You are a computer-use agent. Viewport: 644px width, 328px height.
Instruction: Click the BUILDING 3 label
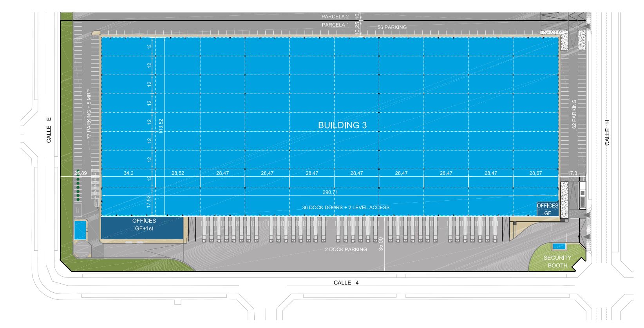tap(342, 125)
